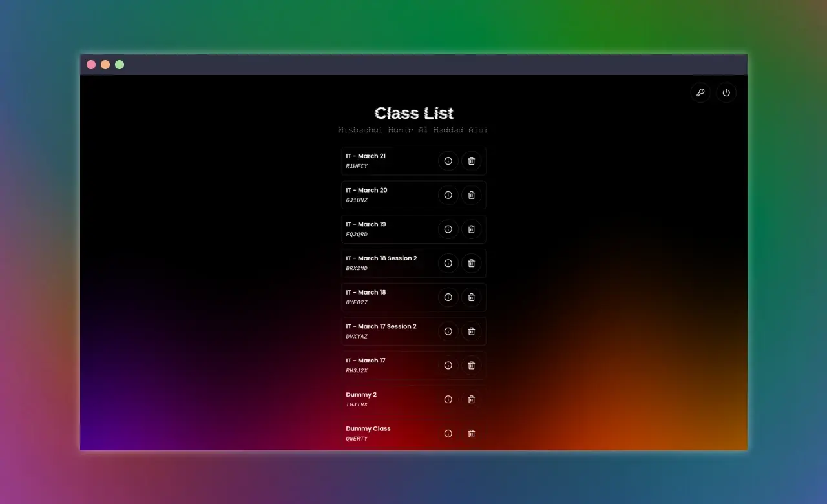Delete the Dummy 2 class

[x=472, y=399]
